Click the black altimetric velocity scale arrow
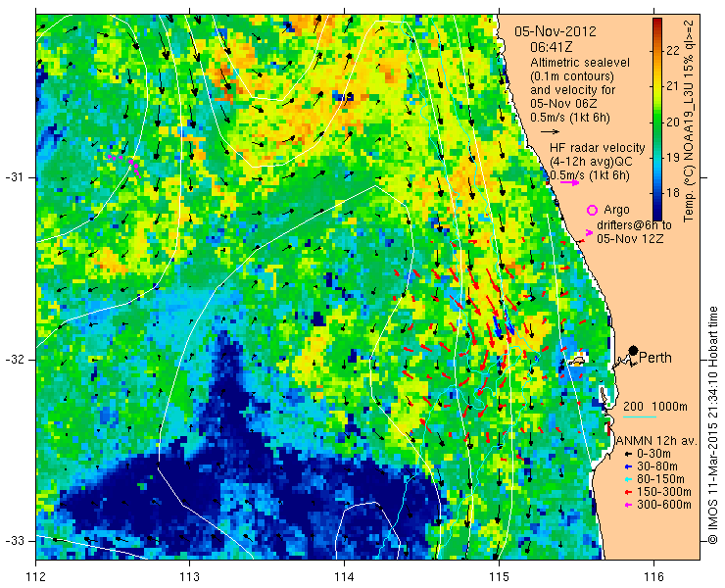The width and height of the screenshot is (725, 588). pos(550,131)
